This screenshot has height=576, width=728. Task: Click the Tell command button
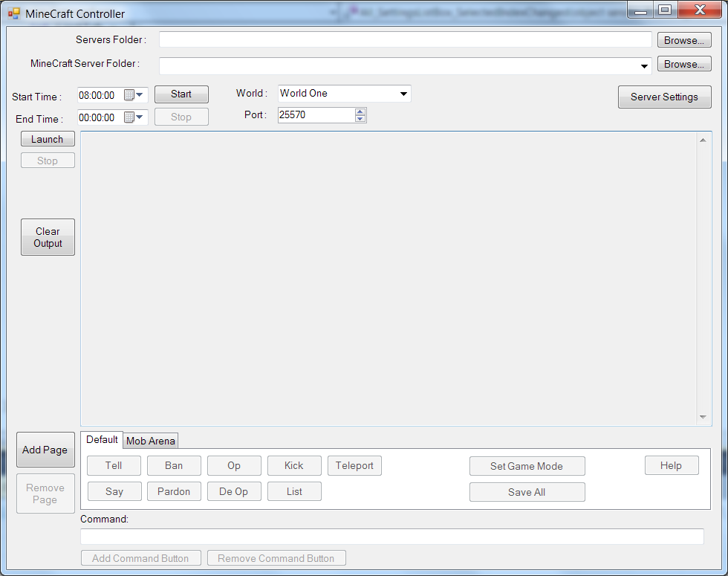pos(114,465)
